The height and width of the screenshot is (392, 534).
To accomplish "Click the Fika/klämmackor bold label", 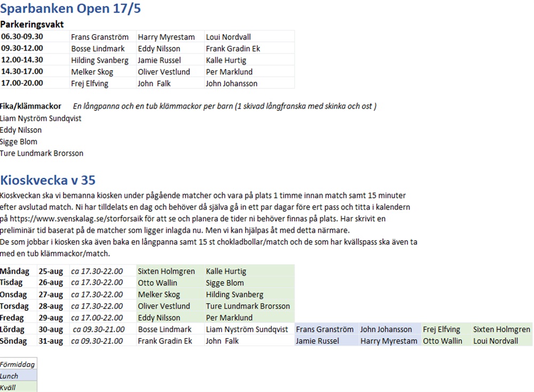I will click(x=30, y=106).
